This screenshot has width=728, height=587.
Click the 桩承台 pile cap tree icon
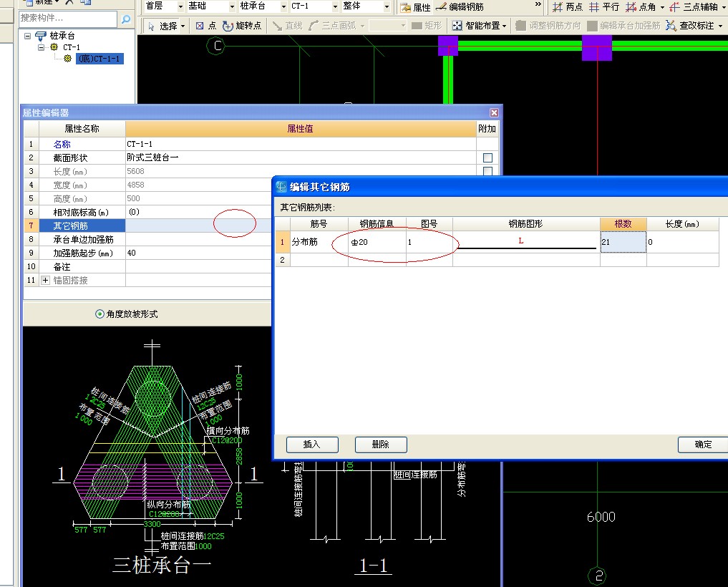pyautogui.click(x=41, y=36)
